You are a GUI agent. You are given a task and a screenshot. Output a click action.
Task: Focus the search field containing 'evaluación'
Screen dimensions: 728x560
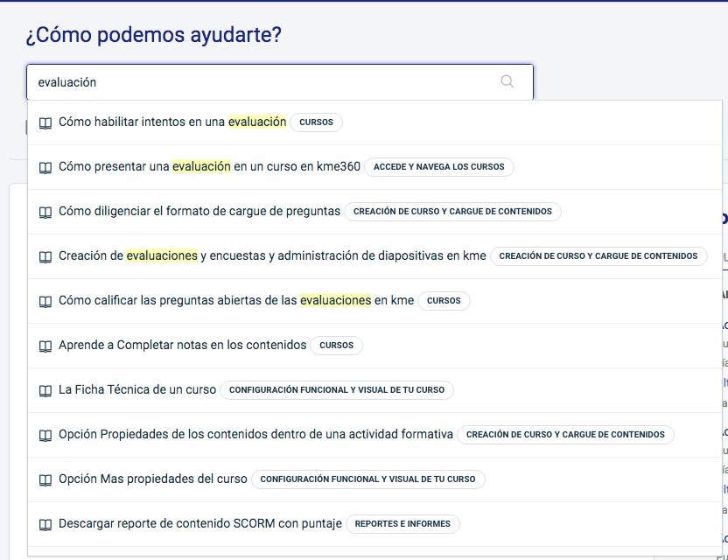click(279, 82)
